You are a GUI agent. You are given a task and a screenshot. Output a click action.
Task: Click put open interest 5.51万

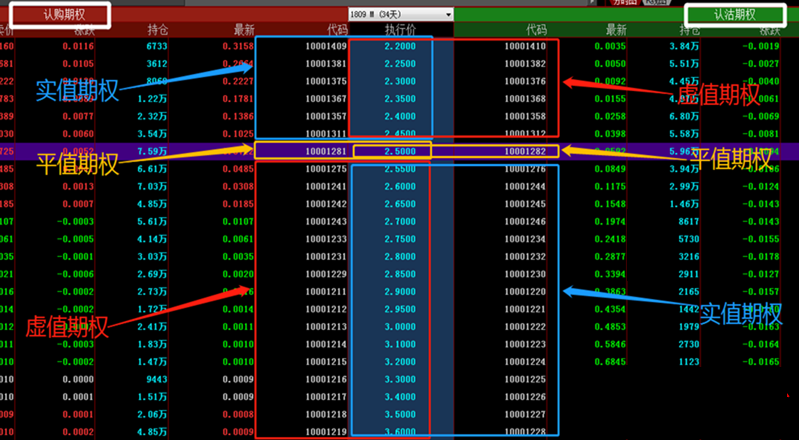pos(684,64)
